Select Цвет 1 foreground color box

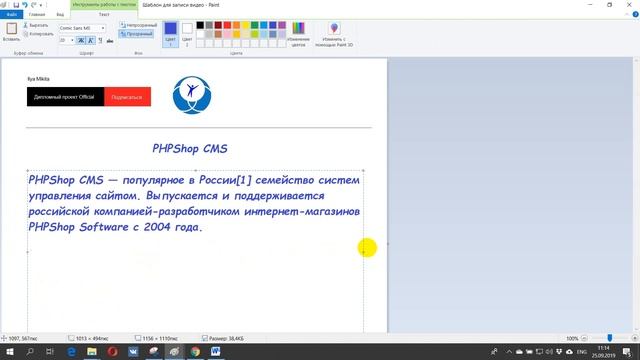pyautogui.click(x=170, y=34)
